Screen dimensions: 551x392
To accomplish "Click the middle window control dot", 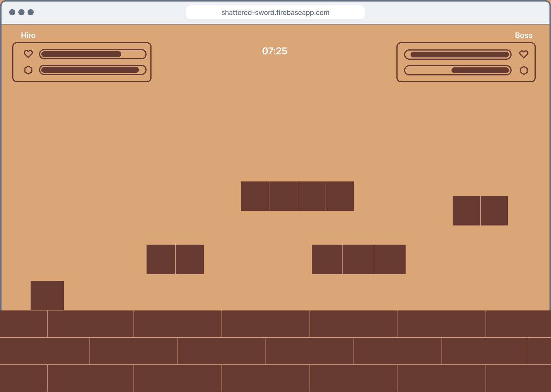I will [x=21, y=12].
